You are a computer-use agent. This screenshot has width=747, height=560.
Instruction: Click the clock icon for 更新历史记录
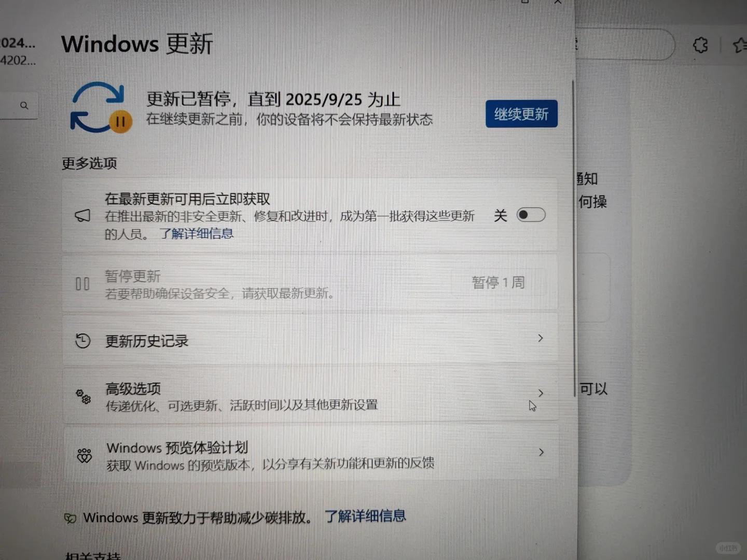[83, 341]
